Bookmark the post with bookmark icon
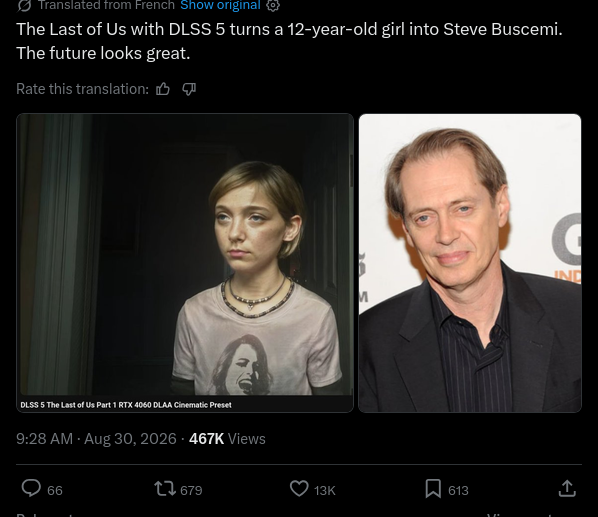 [x=433, y=489]
